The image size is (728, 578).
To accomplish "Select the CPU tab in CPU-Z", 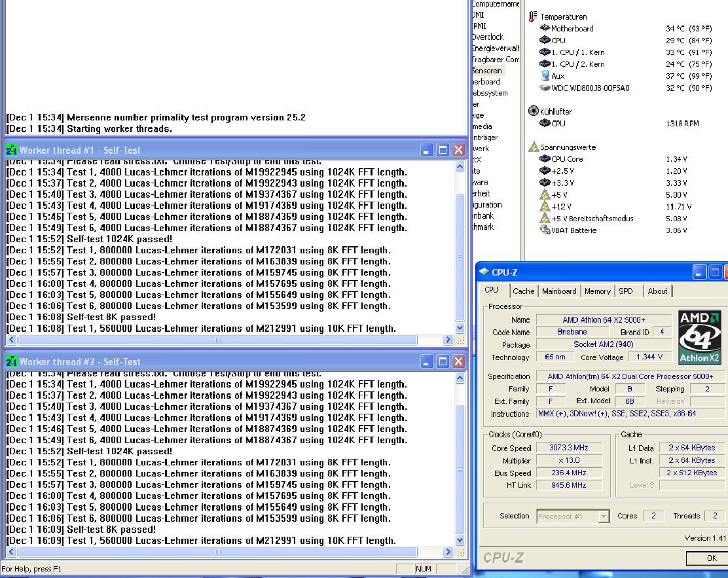I will point(492,290).
